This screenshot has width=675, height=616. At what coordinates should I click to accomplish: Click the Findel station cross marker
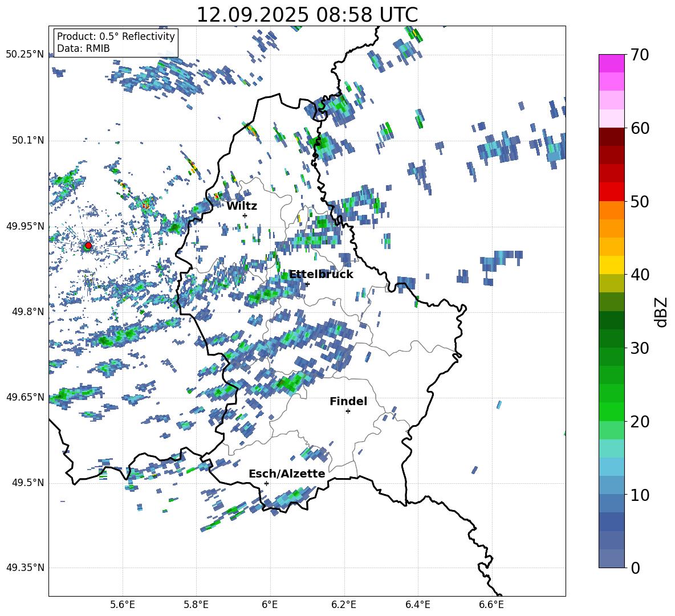348,411
